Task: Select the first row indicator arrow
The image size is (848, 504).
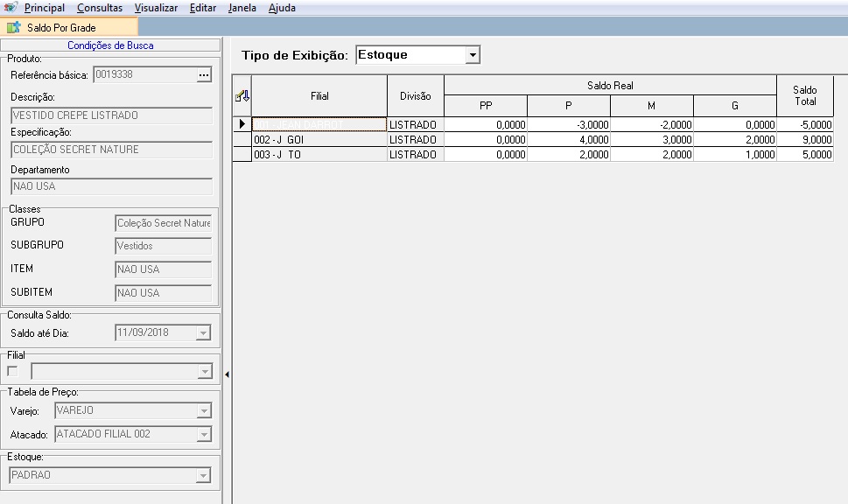Action: pyautogui.click(x=242, y=125)
